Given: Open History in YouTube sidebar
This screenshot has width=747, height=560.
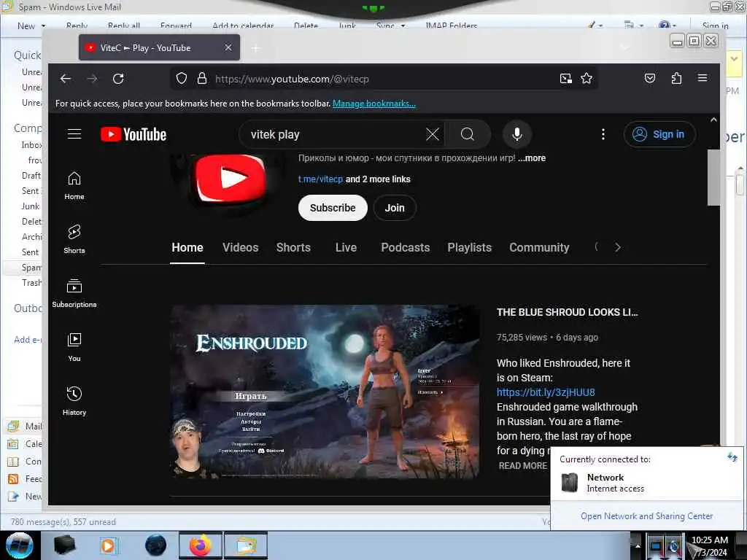Looking at the screenshot, I should point(74,401).
